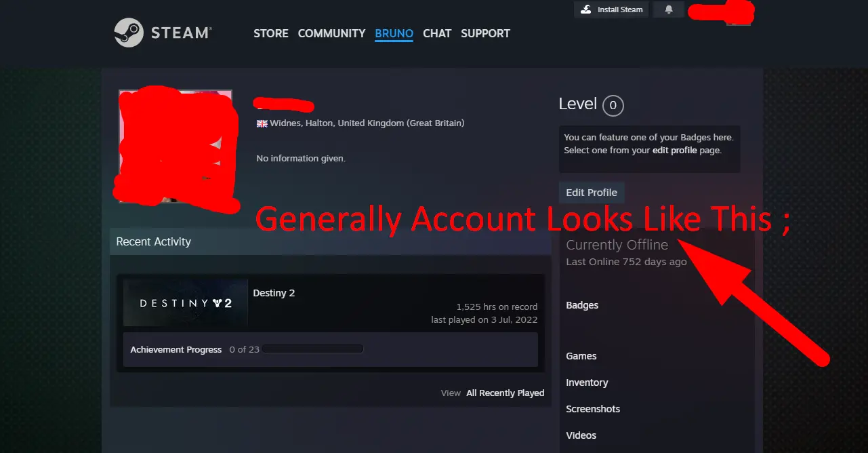Click the '0 of 23' achievement count
This screenshot has width=868, height=453.
pos(244,349)
